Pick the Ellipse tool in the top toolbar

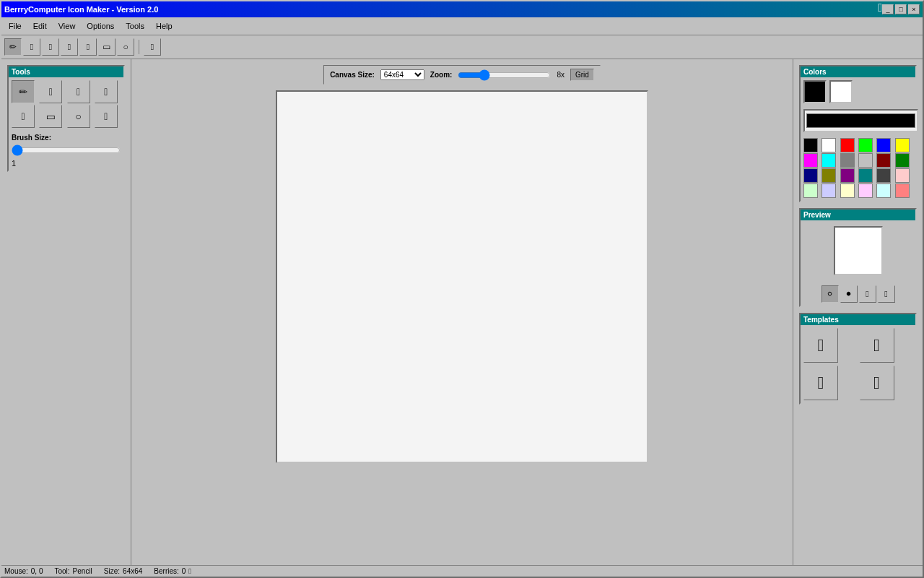click(126, 47)
